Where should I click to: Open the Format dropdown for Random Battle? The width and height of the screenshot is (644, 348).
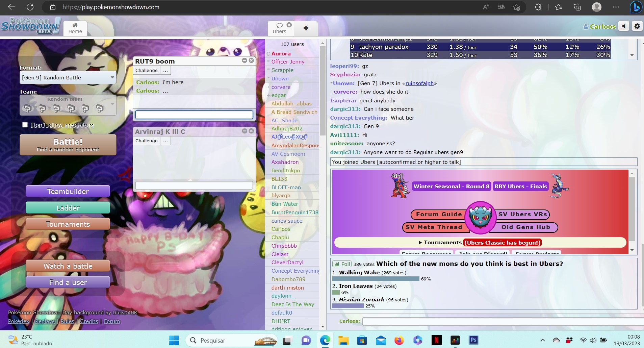[68, 77]
